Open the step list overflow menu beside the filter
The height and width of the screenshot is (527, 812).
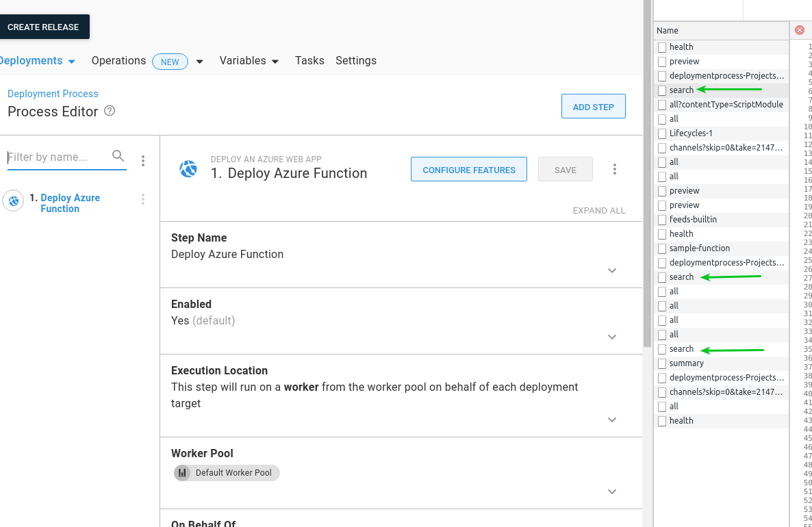(143, 161)
